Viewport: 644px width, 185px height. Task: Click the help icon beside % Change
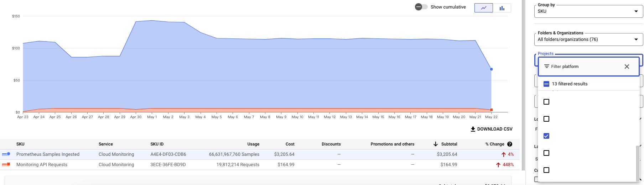pos(509,144)
